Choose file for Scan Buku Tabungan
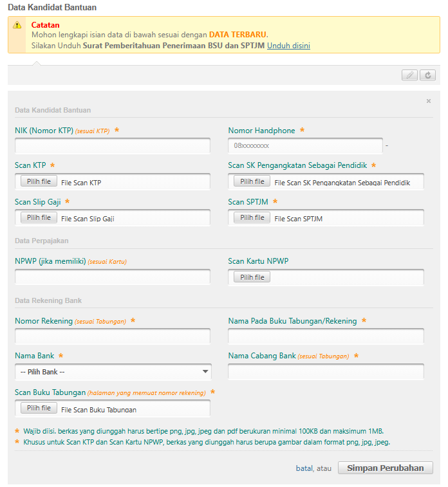Image resolution: width=448 pixels, height=487 pixels. tap(39, 408)
